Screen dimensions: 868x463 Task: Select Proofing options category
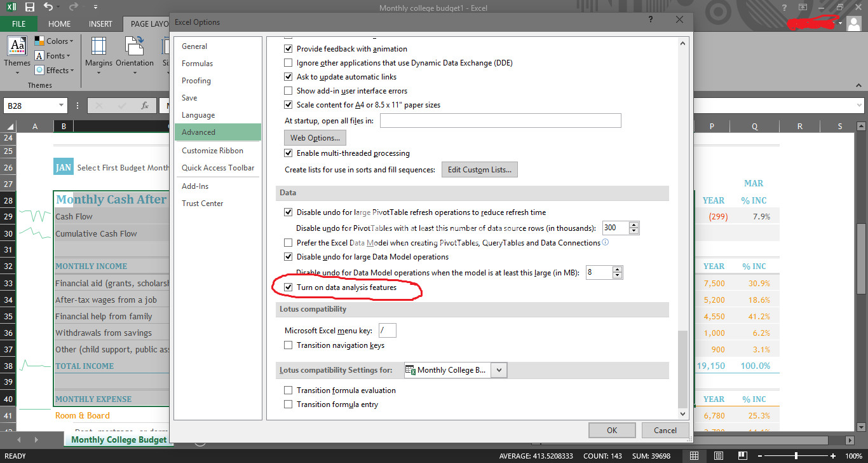coord(218,81)
